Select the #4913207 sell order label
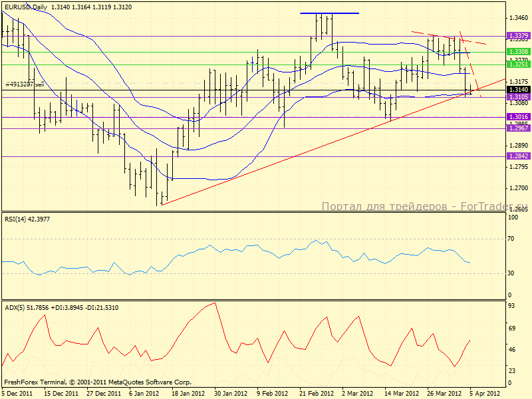The image size is (532, 399). click(x=24, y=84)
